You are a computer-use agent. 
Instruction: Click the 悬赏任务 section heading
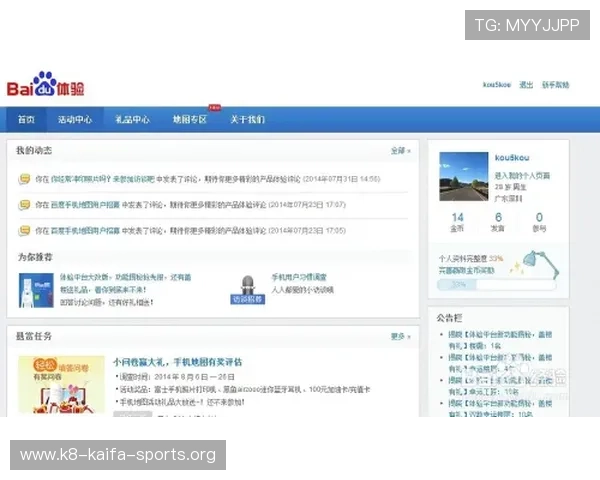pos(34,336)
